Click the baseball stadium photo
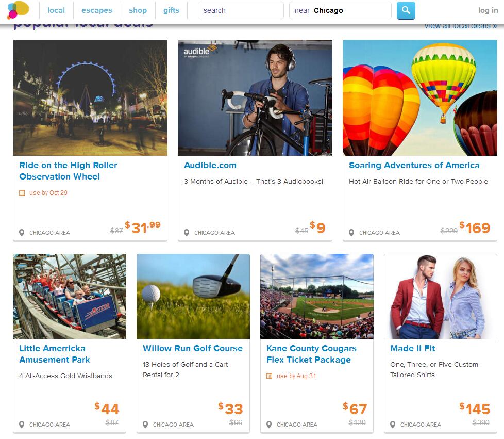This screenshot has height=439, width=504. [x=317, y=296]
